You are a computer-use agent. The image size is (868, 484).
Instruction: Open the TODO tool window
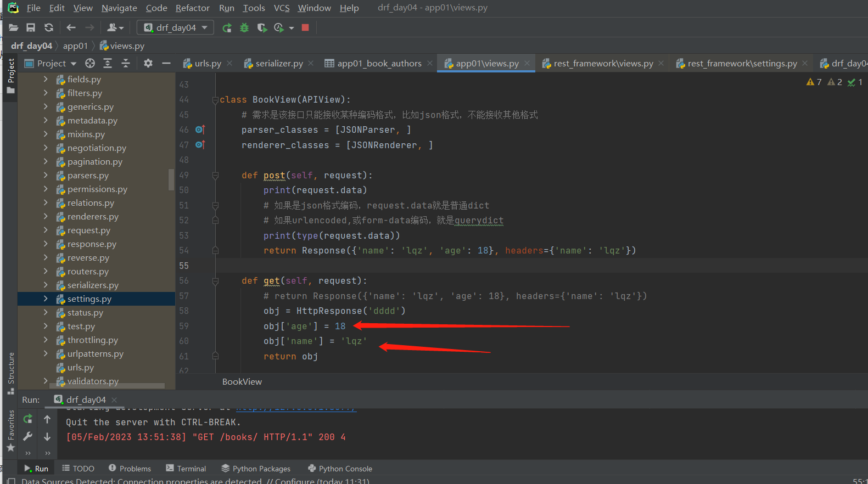(78, 469)
